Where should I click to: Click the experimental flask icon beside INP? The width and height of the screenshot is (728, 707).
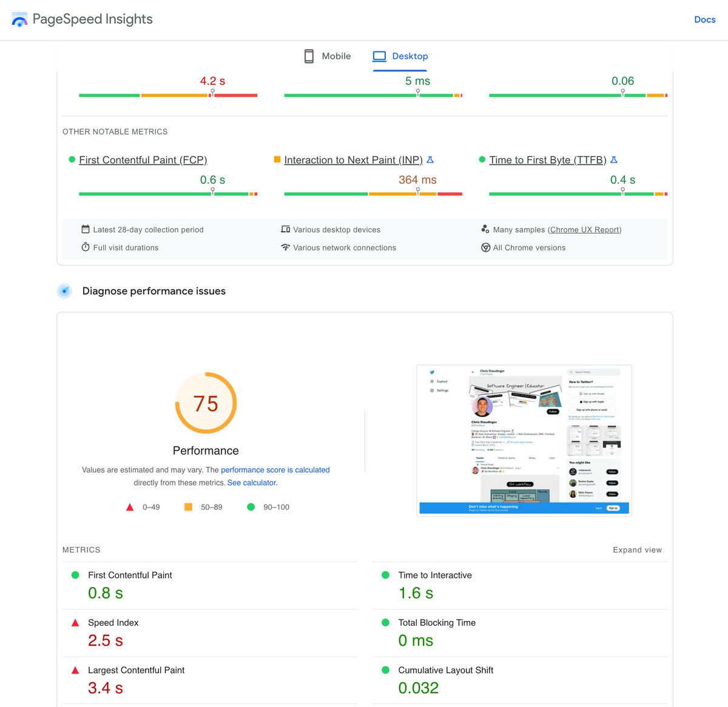pos(430,159)
